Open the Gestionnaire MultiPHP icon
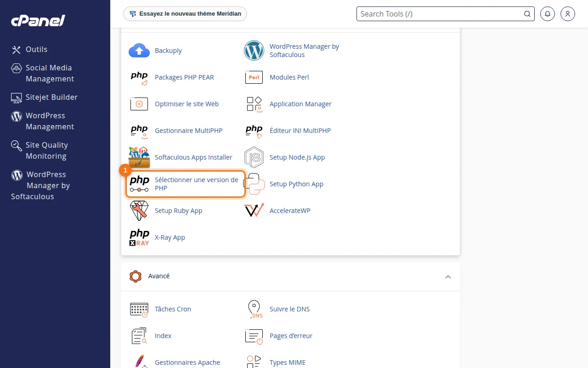This screenshot has width=588, height=368. (139, 131)
